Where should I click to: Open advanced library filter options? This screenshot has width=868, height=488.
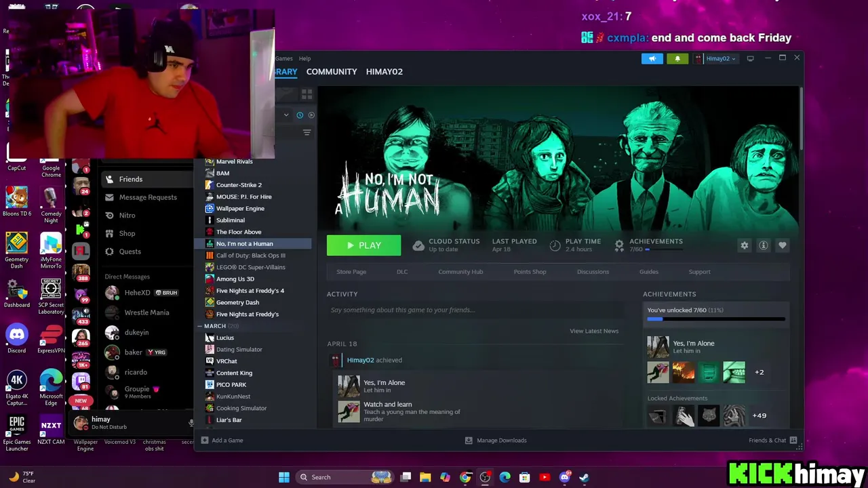(x=307, y=132)
